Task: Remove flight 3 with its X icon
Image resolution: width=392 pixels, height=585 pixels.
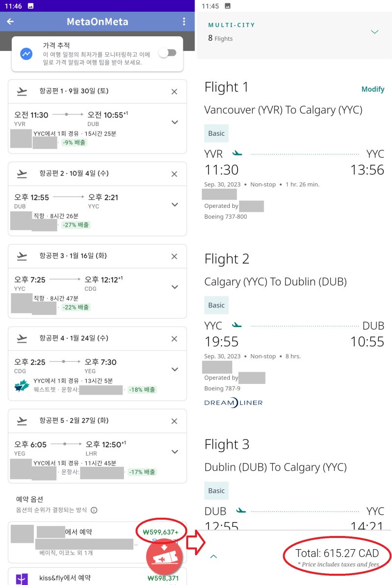Action: 174,256
